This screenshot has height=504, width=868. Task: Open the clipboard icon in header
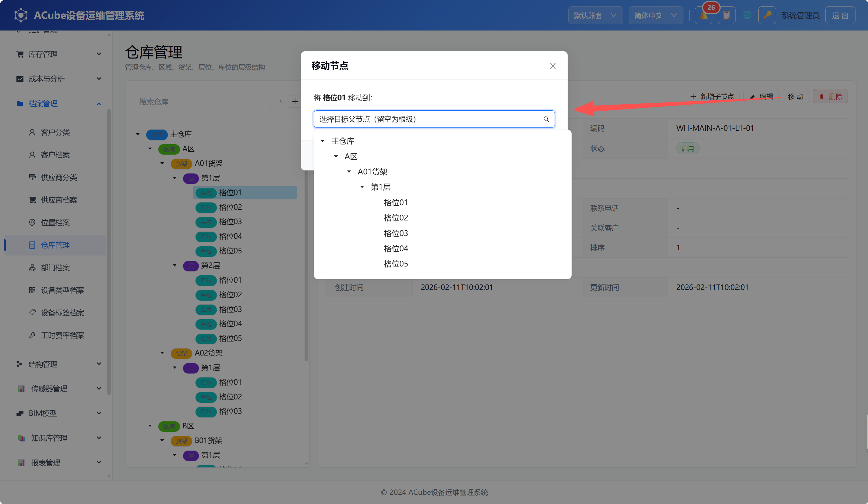[x=726, y=16]
